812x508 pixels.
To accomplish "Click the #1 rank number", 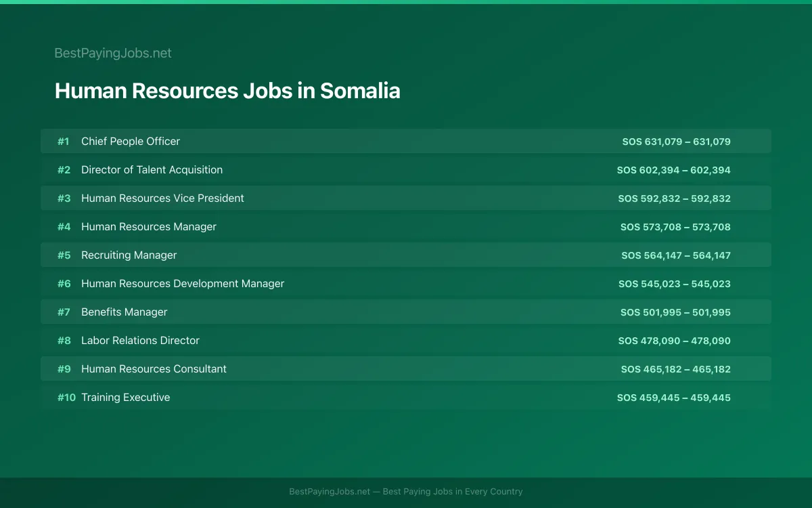I will coord(63,142).
